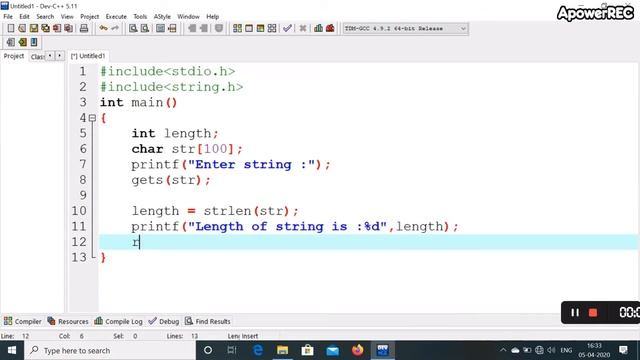Click the 'char str[100];' code line
The image size is (640, 360).
click(187, 149)
